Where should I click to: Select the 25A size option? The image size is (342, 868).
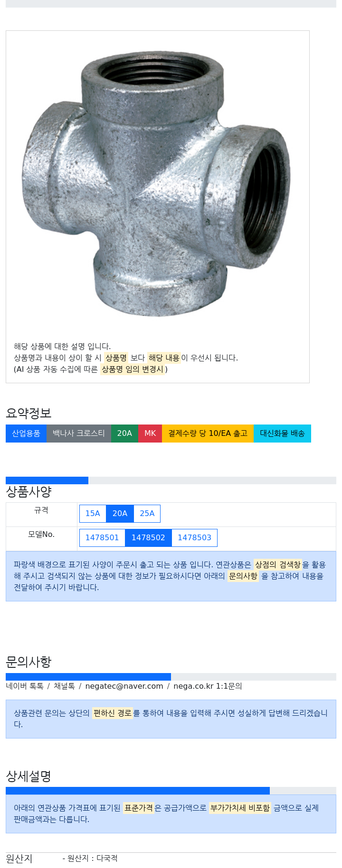[x=147, y=514]
